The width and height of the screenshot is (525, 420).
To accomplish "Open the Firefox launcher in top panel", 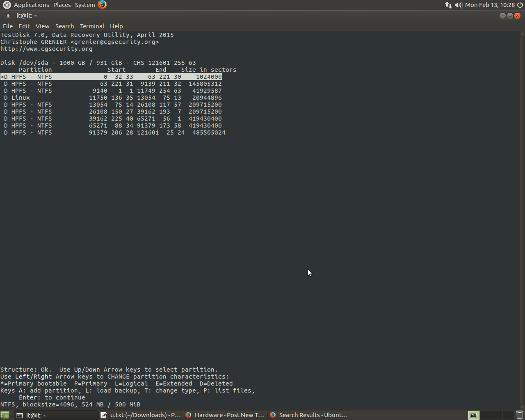I will [102, 5].
